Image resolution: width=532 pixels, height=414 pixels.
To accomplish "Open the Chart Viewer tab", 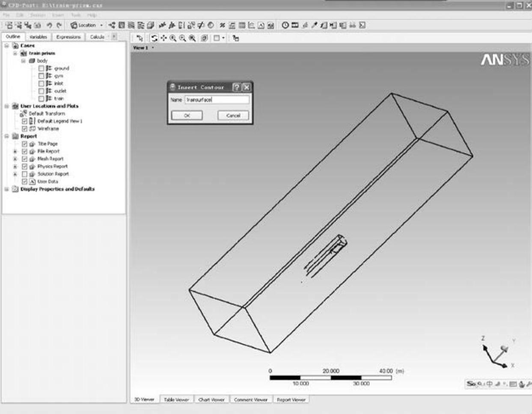I will [211, 399].
